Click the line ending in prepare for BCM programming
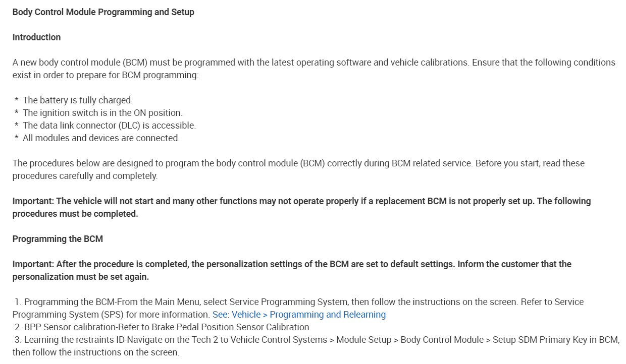The image size is (626, 364). (106, 75)
